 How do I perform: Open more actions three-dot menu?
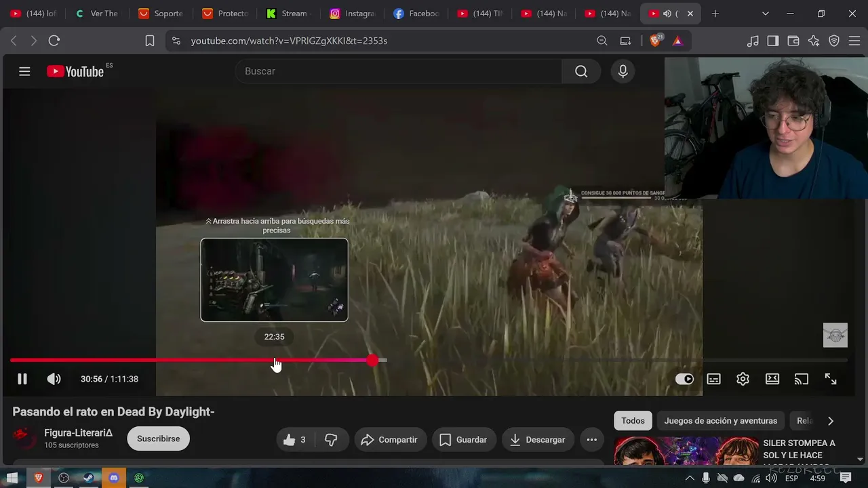click(x=591, y=440)
